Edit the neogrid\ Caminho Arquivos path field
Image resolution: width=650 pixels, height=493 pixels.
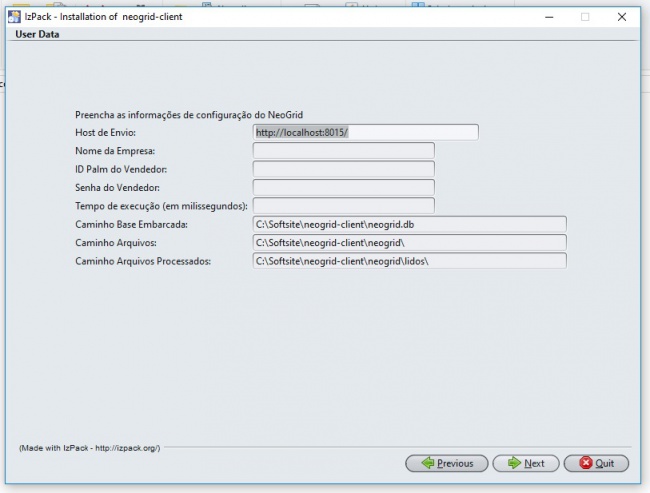(410, 243)
